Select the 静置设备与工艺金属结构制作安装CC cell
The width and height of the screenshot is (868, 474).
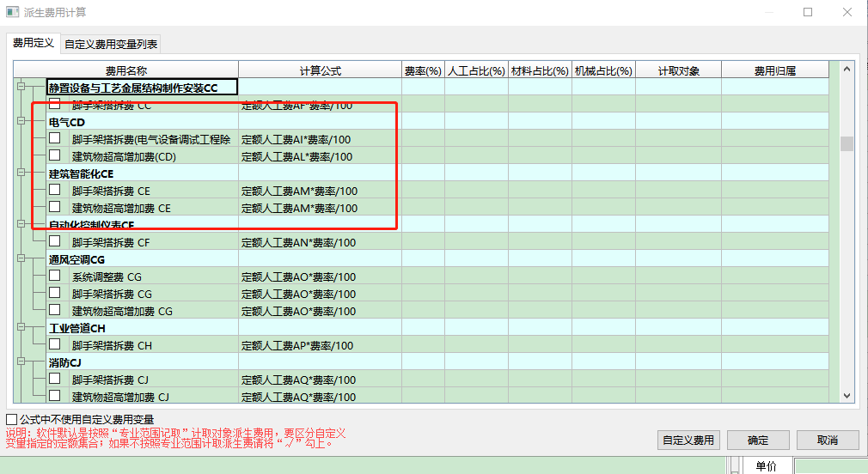143,87
